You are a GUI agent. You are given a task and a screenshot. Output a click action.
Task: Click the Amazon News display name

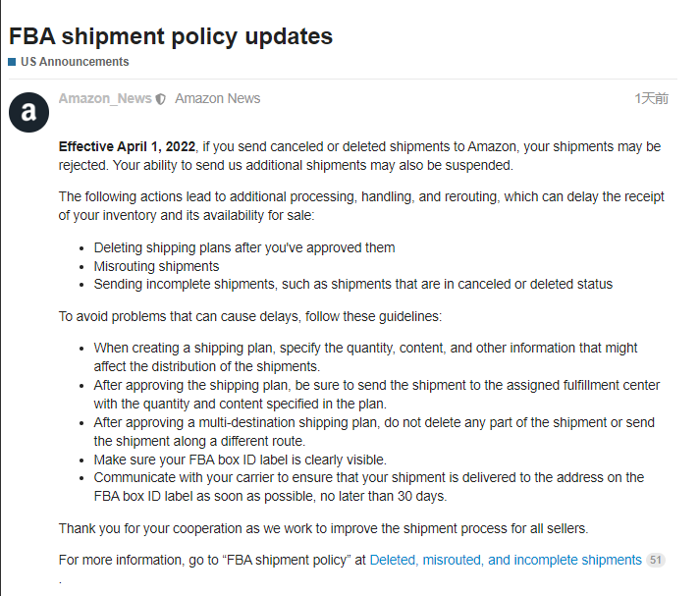pos(217,98)
